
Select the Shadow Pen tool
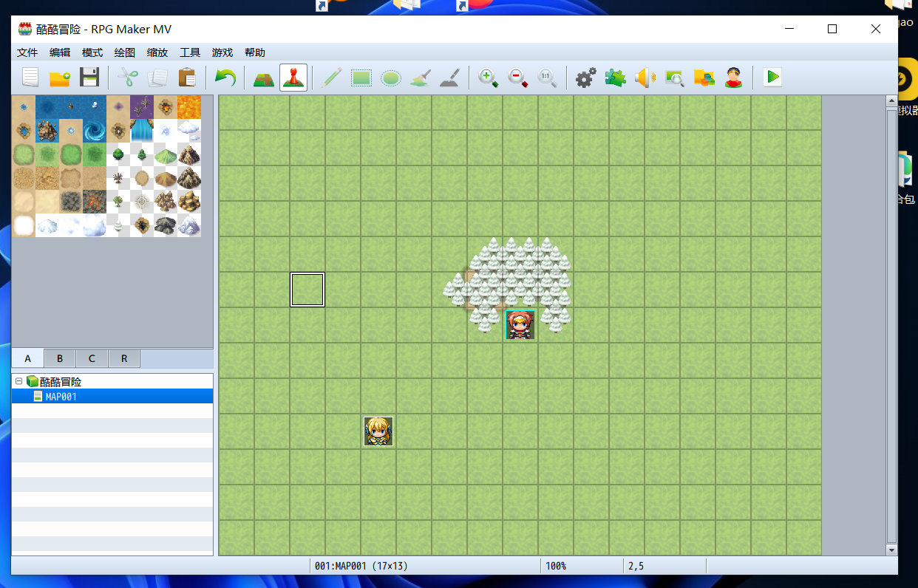coord(450,77)
